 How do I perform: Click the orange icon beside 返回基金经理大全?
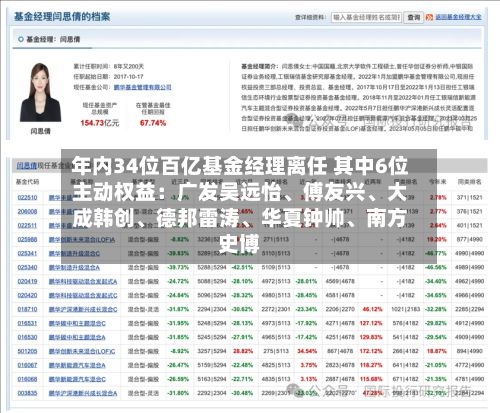pyautogui.click(x=429, y=17)
